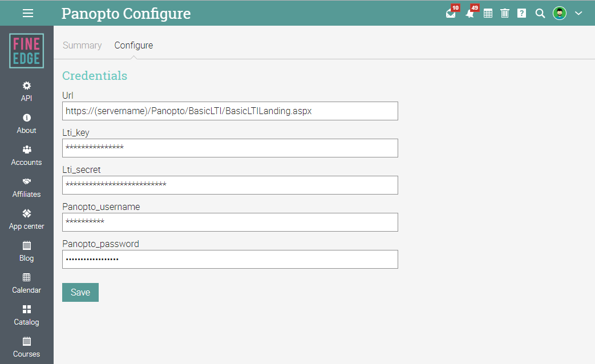Viewport: 595px width, 364px height.
Task: Open Calendar in the sidebar
Action: click(x=27, y=283)
